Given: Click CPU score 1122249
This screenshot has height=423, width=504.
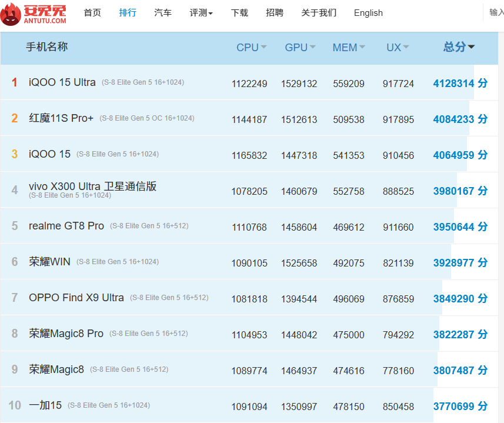Looking at the screenshot, I should pos(249,84).
